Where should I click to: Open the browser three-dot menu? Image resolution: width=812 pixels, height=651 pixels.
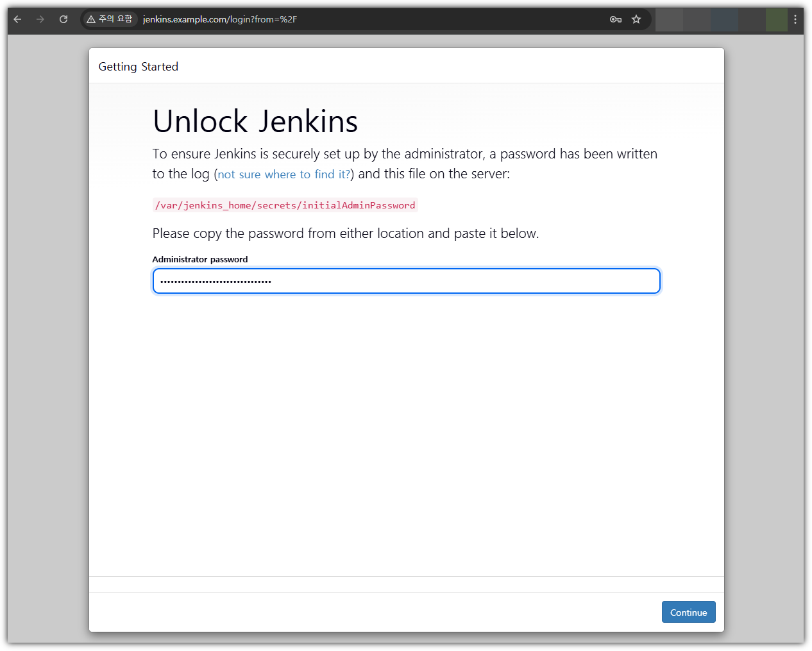click(x=795, y=19)
